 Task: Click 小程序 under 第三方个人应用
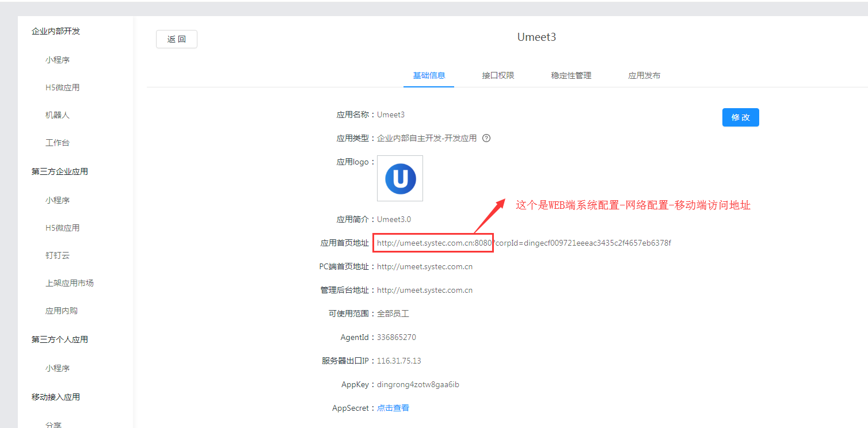click(x=58, y=368)
